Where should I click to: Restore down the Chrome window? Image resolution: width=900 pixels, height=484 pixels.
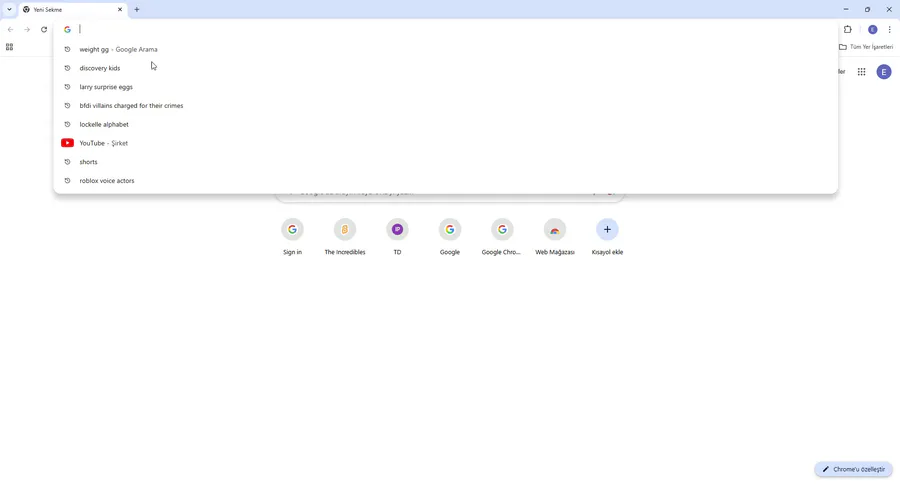click(867, 9)
